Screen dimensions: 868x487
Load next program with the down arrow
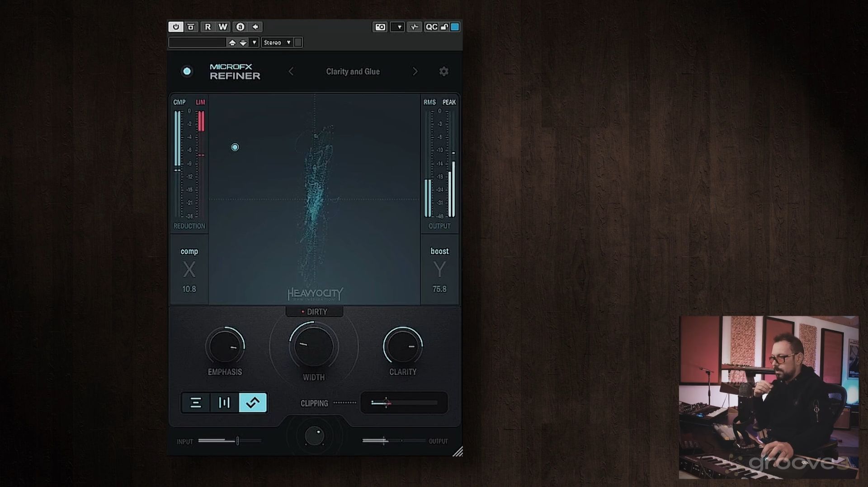coord(243,42)
